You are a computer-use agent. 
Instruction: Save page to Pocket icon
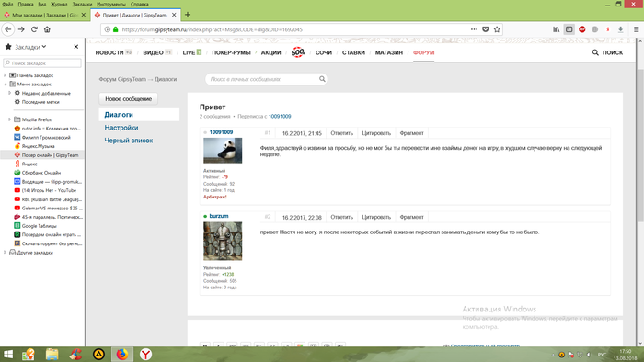(x=485, y=29)
